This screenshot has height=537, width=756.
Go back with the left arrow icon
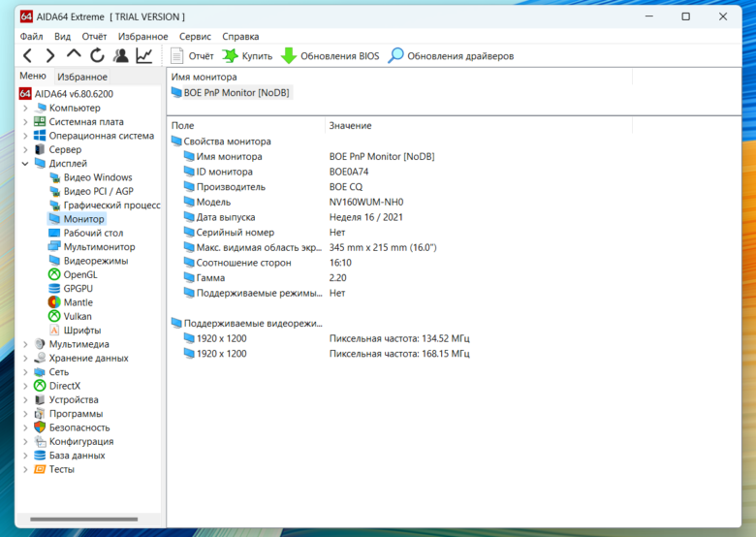27,56
